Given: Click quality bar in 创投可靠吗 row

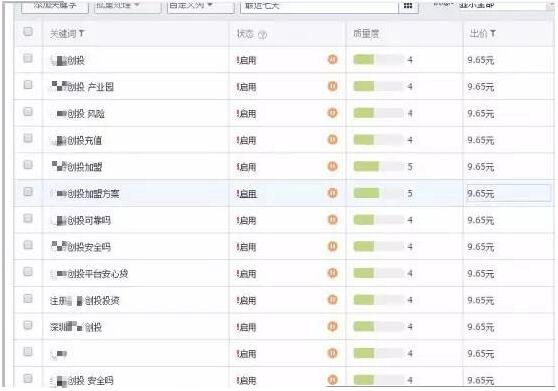Looking at the screenshot, I should pos(379,220).
